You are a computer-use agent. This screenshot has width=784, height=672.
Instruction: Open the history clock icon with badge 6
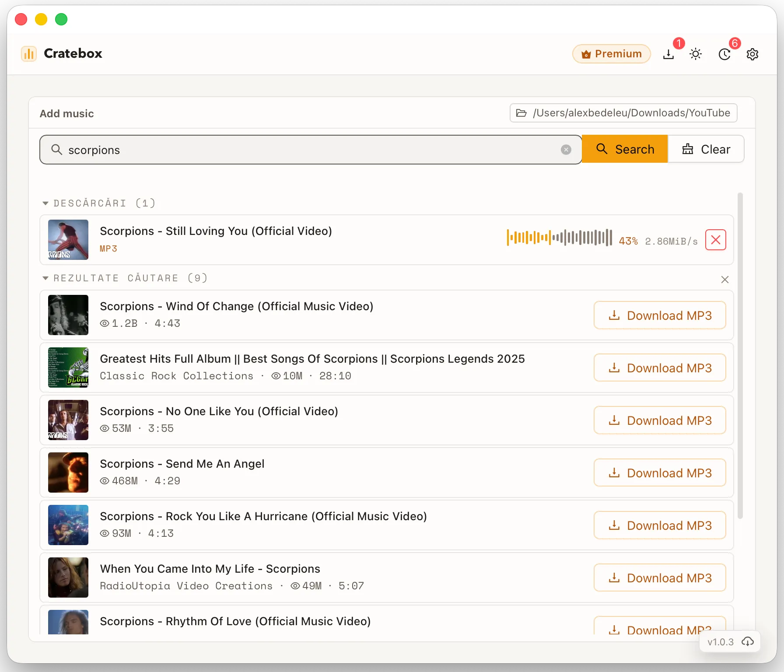pos(724,54)
